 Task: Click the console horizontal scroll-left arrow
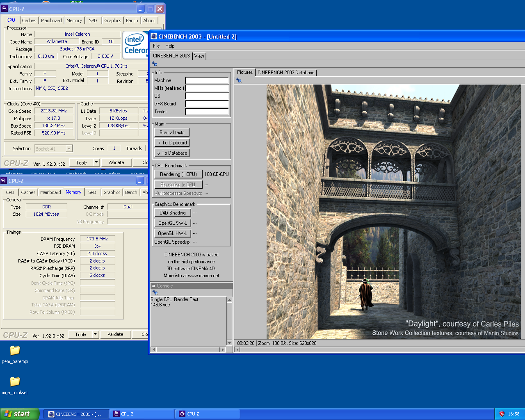coord(154,349)
